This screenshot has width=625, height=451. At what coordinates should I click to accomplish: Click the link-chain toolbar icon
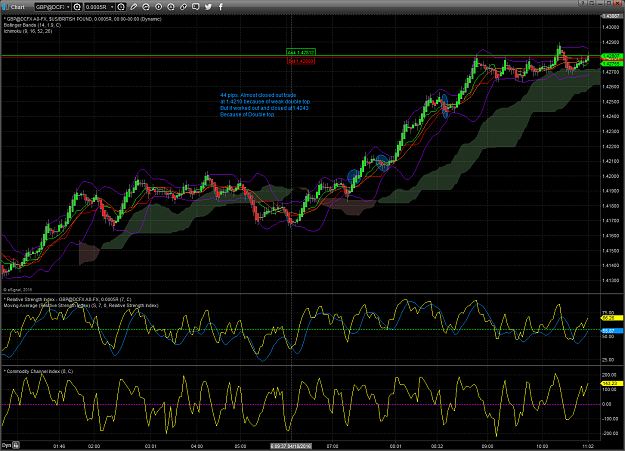click(183, 7)
